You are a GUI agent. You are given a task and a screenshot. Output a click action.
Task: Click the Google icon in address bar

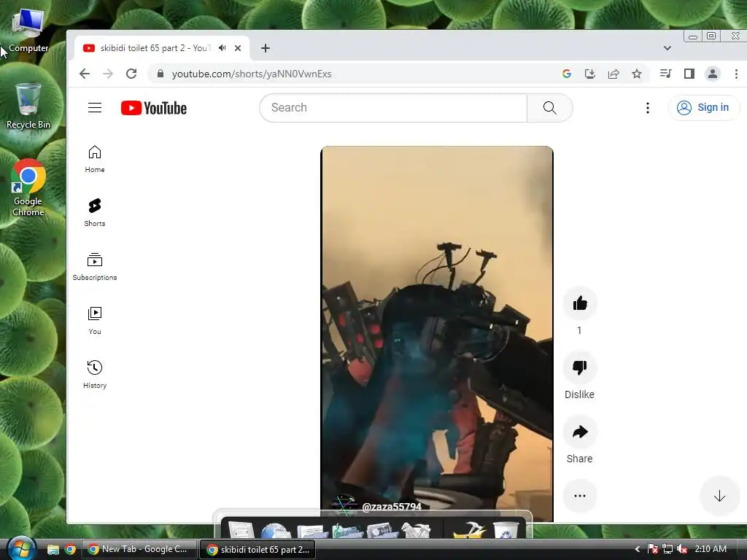click(x=566, y=74)
